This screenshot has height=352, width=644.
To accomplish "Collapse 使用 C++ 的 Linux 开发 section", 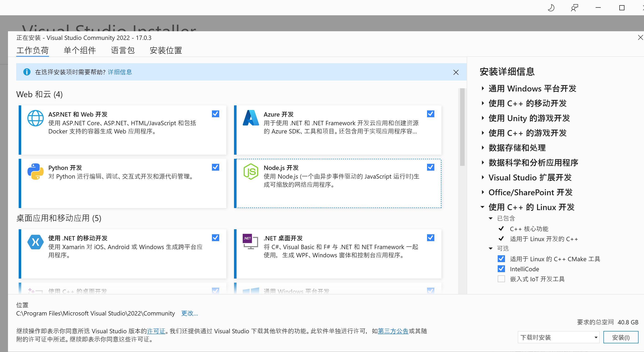I will [482, 207].
